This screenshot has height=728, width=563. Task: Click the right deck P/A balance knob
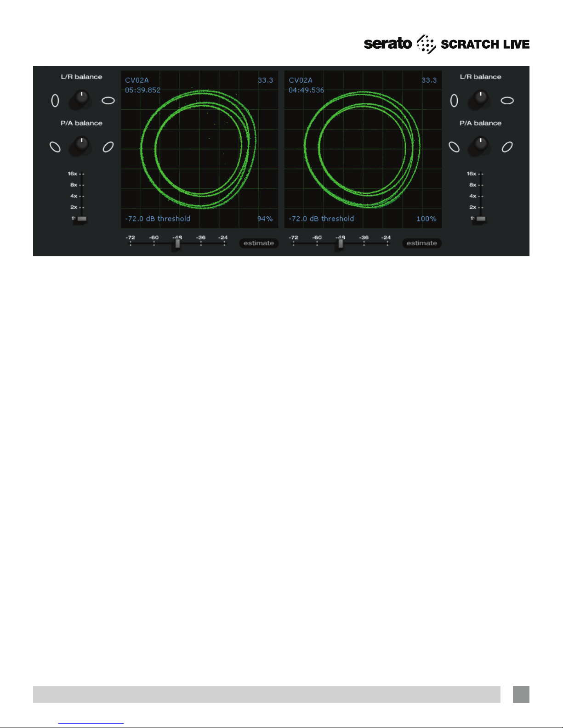click(x=480, y=146)
